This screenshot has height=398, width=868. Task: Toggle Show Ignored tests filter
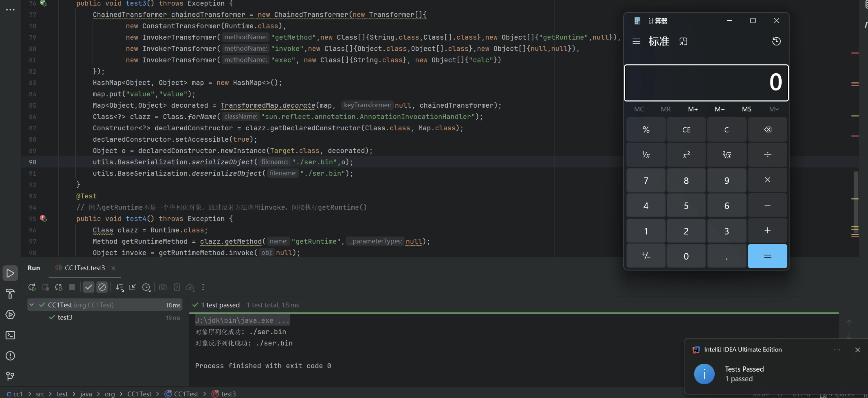coord(102,287)
